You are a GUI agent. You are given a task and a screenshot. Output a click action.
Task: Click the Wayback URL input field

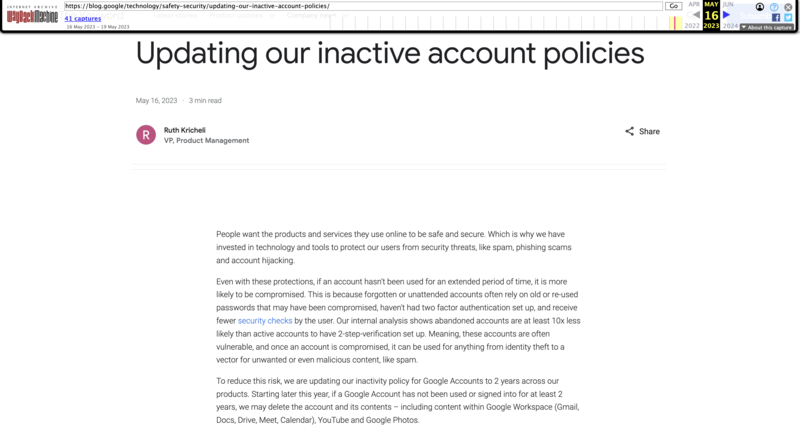[363, 6]
